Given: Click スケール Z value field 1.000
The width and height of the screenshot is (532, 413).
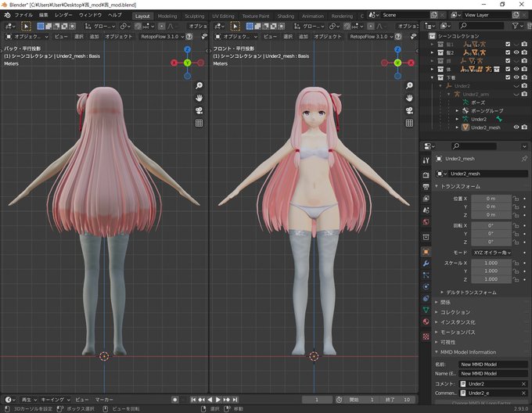Looking at the screenshot, I should (x=491, y=279).
